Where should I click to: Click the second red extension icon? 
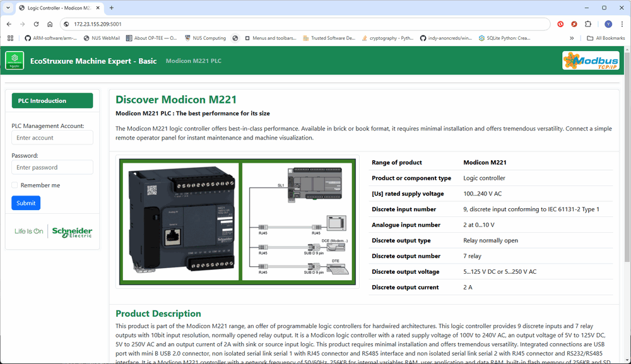(574, 24)
